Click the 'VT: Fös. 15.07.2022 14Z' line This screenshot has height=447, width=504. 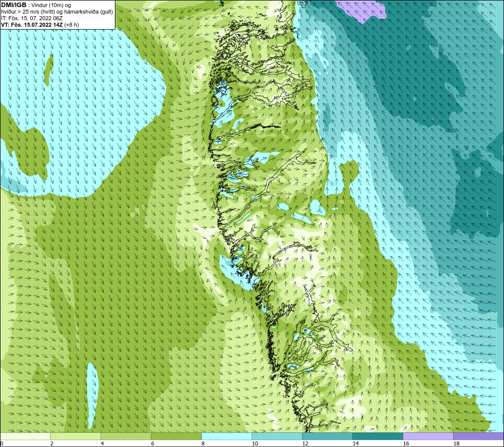[32, 24]
